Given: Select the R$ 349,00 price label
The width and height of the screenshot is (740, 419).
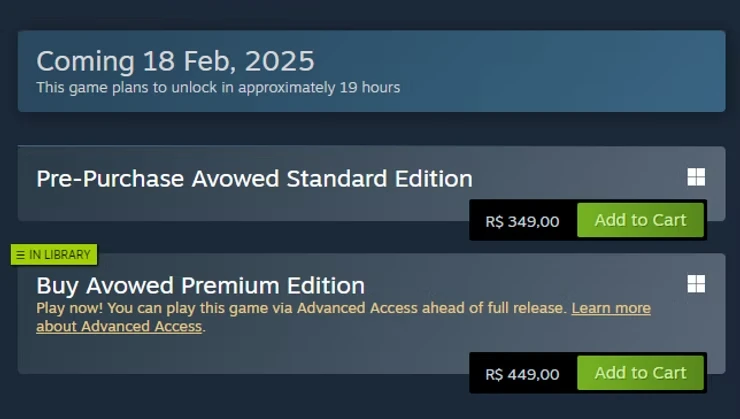Looking at the screenshot, I should click(522, 221).
